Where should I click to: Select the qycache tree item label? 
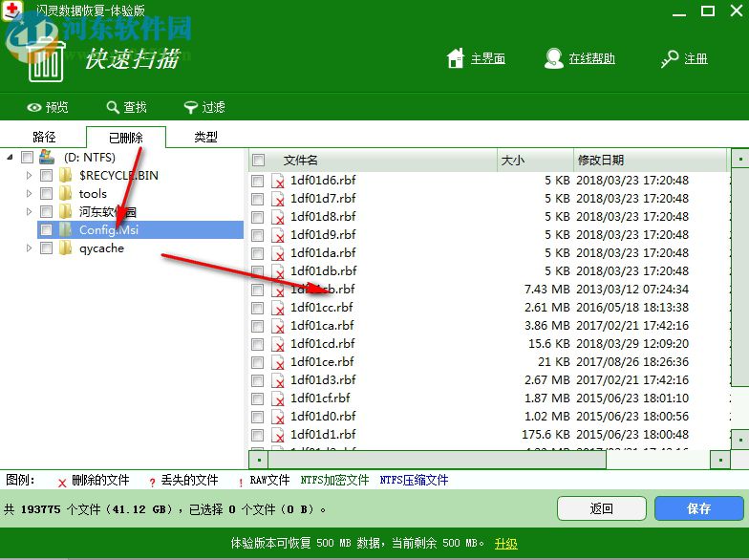click(x=101, y=248)
